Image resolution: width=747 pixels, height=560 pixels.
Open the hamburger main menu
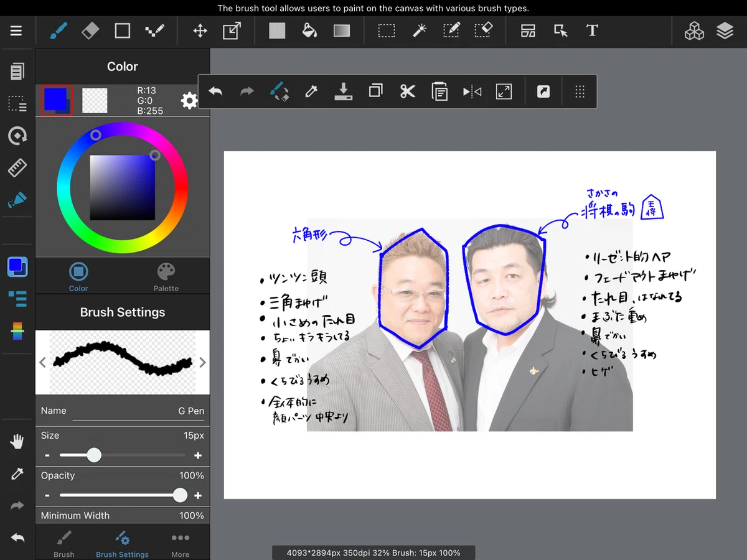[16, 30]
